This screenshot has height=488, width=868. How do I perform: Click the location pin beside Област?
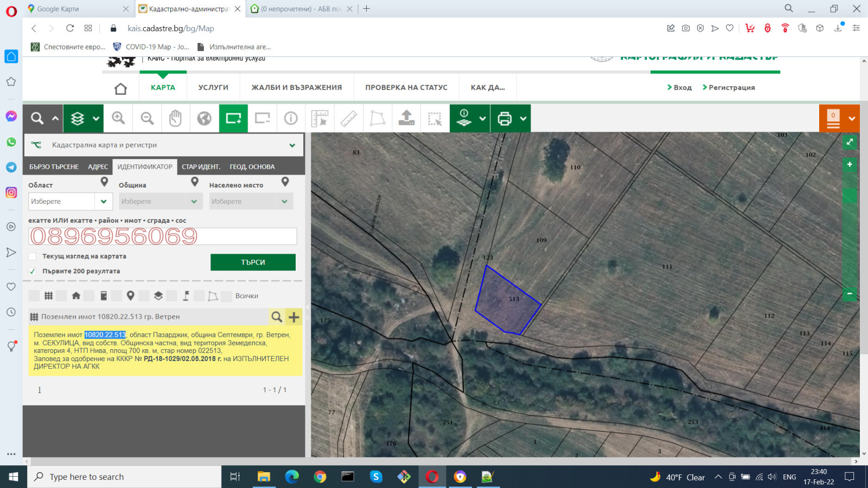coord(104,182)
